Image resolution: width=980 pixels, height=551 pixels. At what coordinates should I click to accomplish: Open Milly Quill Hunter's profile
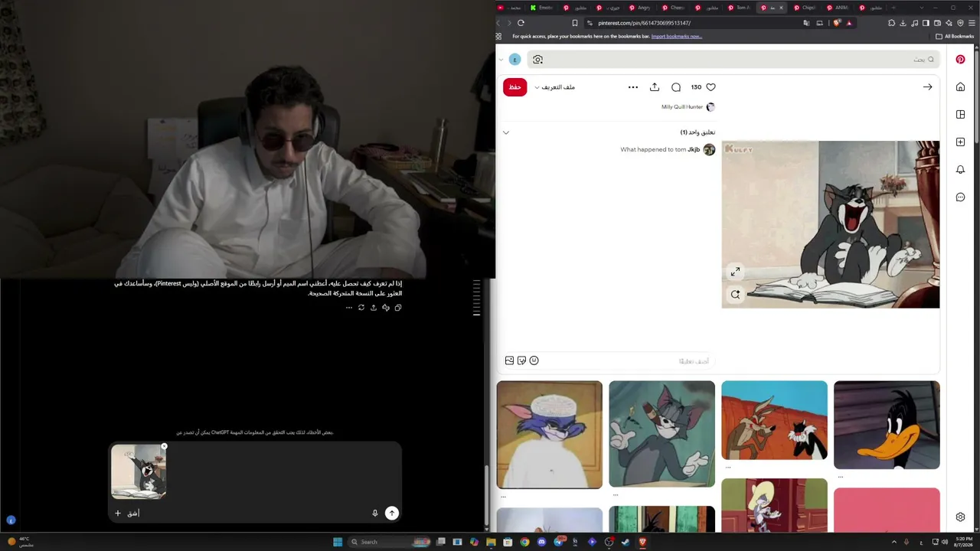click(682, 107)
